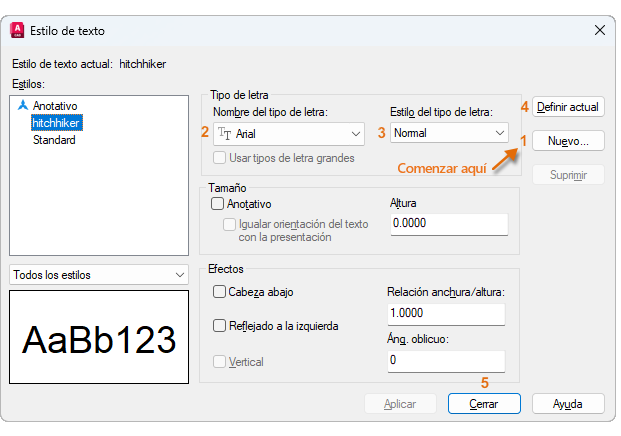621x436 pixels.
Task: Select the Anotativo style entry
Action: point(54,105)
